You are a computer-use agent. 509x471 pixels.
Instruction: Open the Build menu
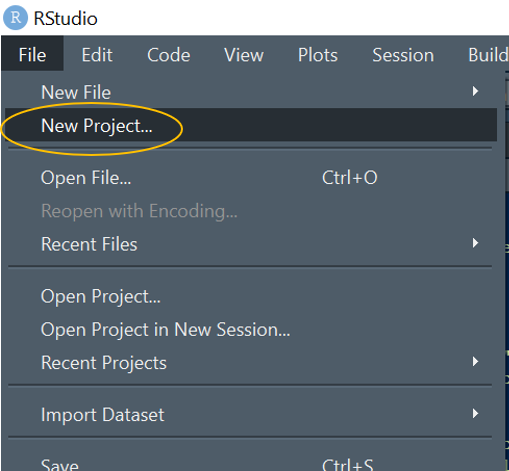click(x=488, y=55)
